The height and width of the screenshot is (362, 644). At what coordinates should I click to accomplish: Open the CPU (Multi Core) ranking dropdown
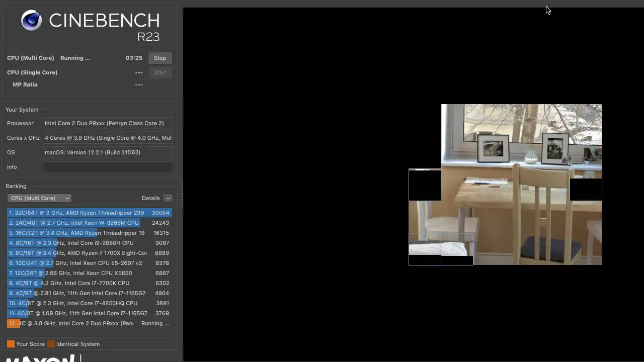point(39,198)
